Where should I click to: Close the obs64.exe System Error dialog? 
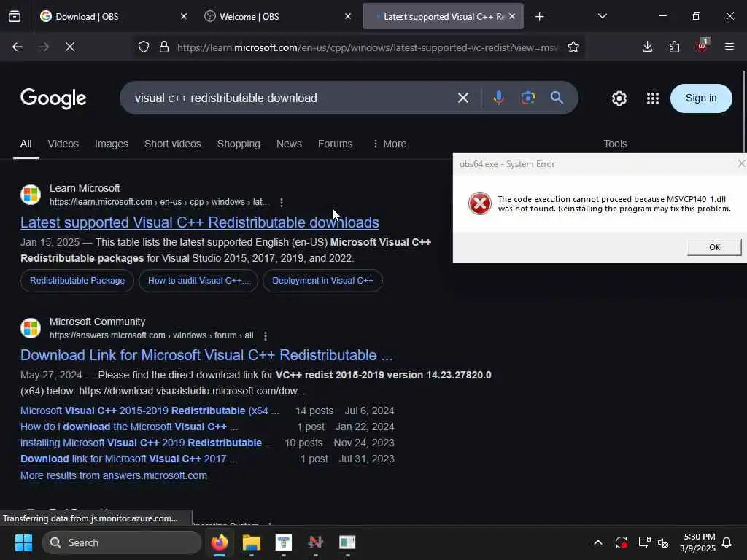[741, 164]
